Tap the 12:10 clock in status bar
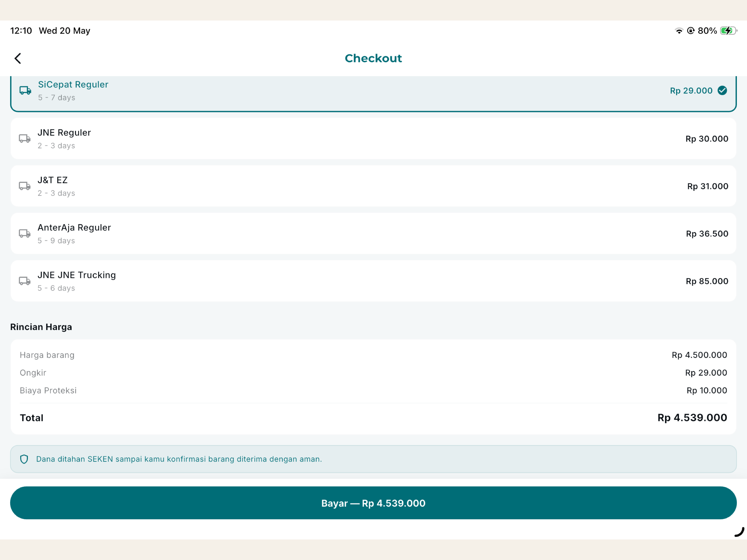 tap(21, 31)
